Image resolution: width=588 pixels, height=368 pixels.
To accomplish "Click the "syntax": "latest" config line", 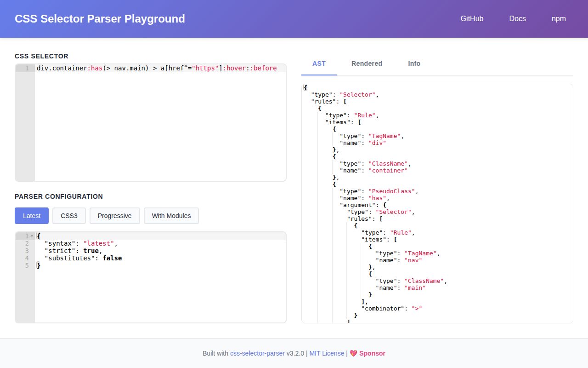I will [x=81, y=243].
